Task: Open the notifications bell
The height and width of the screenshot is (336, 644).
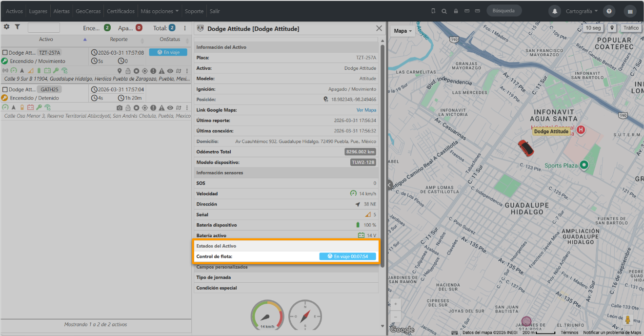Action: 554,11
